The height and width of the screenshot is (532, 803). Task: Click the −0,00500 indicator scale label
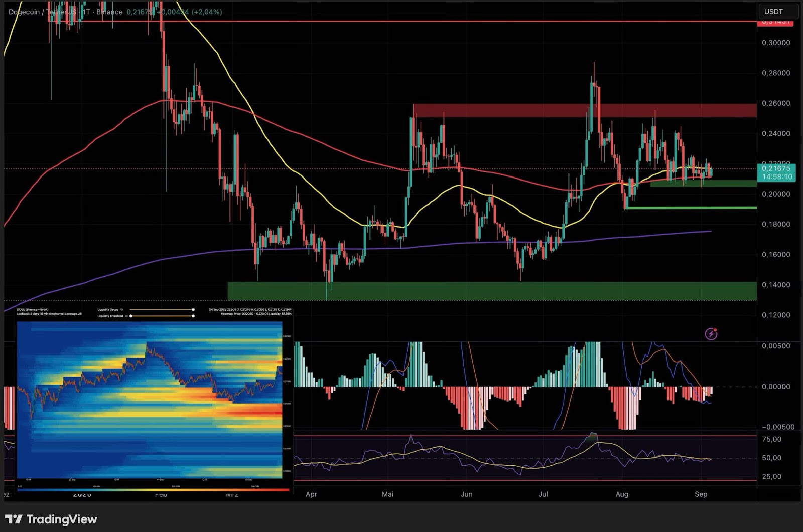click(x=778, y=427)
